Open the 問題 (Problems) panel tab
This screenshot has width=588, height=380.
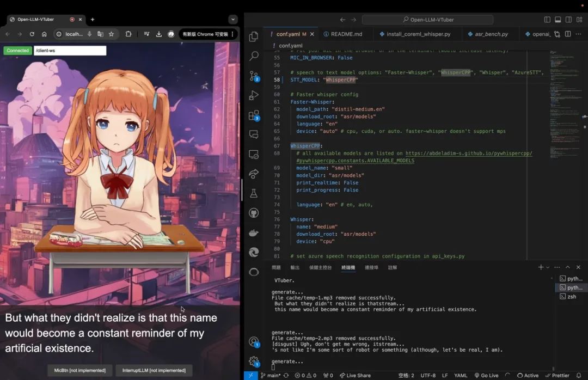coord(276,267)
